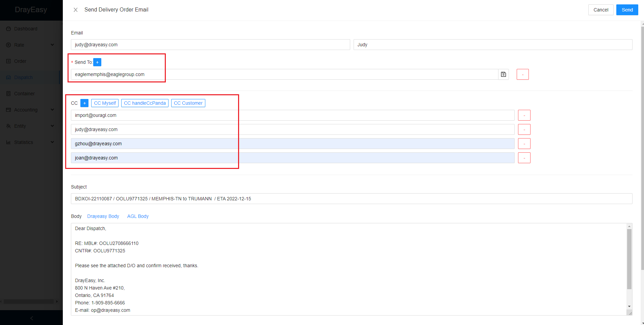Remove import@ouragl.com from CC list

coord(524,115)
